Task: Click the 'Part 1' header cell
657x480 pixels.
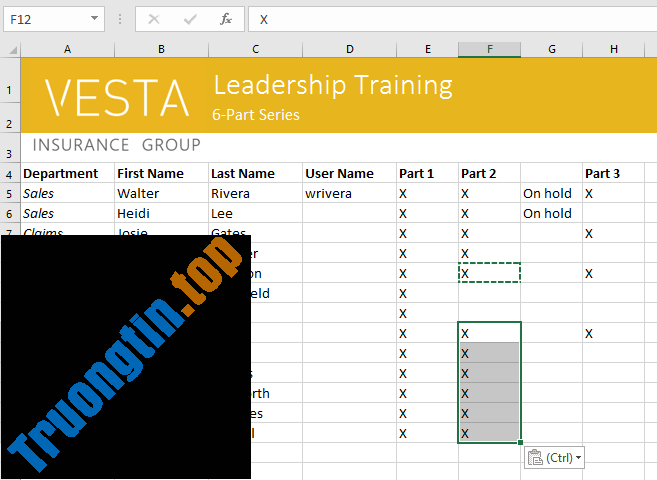Action: tap(427, 173)
